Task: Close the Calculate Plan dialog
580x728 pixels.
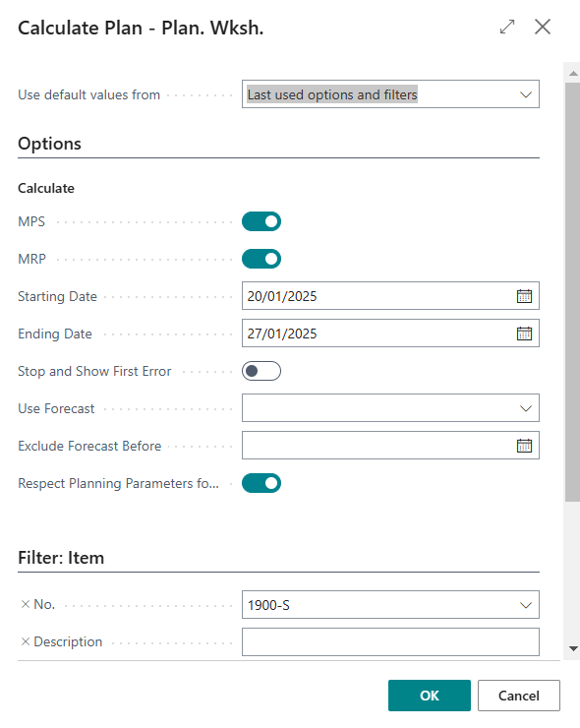Action: tap(543, 27)
